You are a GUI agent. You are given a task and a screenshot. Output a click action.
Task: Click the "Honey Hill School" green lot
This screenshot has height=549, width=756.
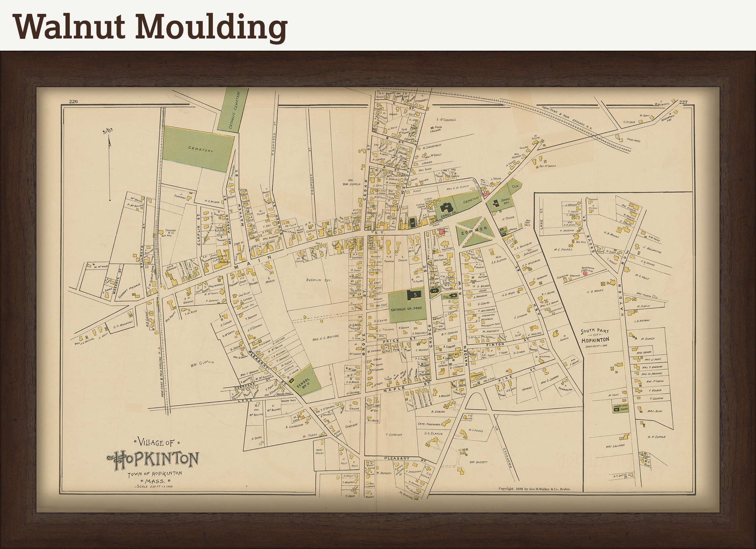point(621,408)
